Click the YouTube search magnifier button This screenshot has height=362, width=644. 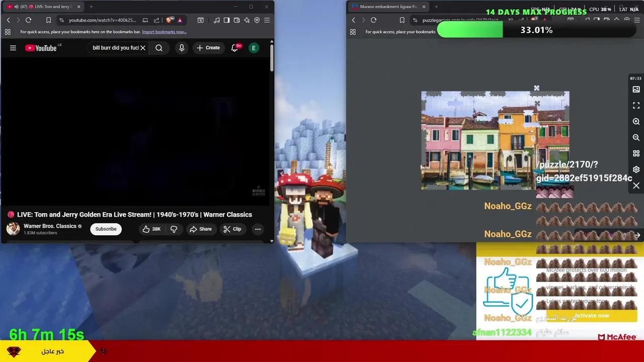159,48
